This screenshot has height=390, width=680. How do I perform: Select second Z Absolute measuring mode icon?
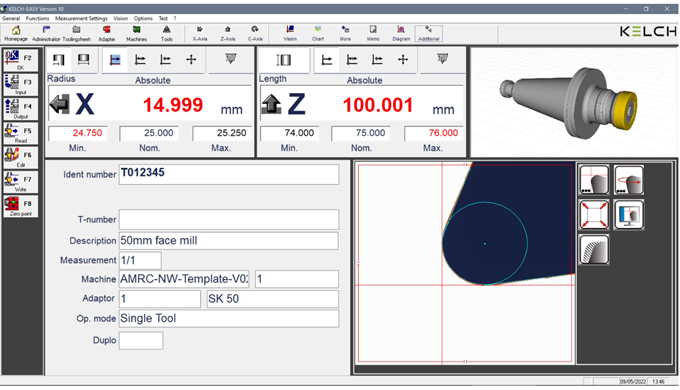[x=352, y=59]
